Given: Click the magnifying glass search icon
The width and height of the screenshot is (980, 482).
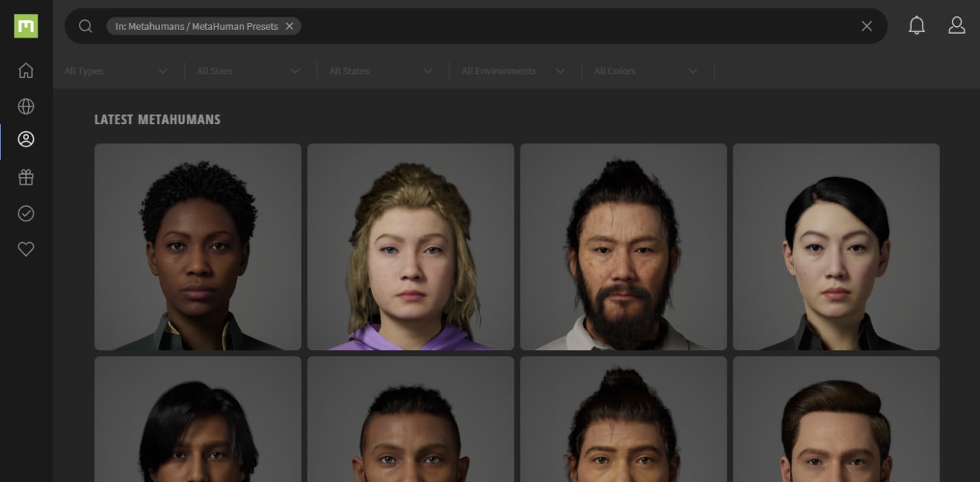Looking at the screenshot, I should (x=86, y=26).
